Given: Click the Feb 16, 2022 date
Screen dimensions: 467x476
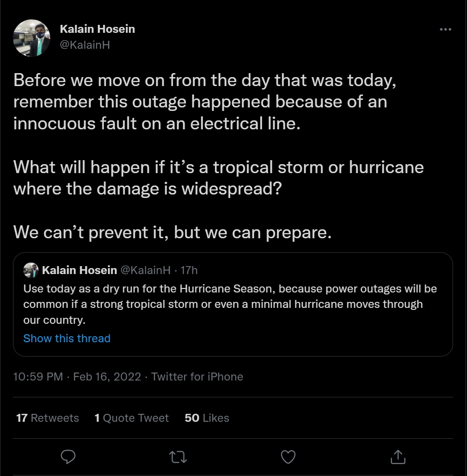Looking at the screenshot, I should click(x=107, y=377).
